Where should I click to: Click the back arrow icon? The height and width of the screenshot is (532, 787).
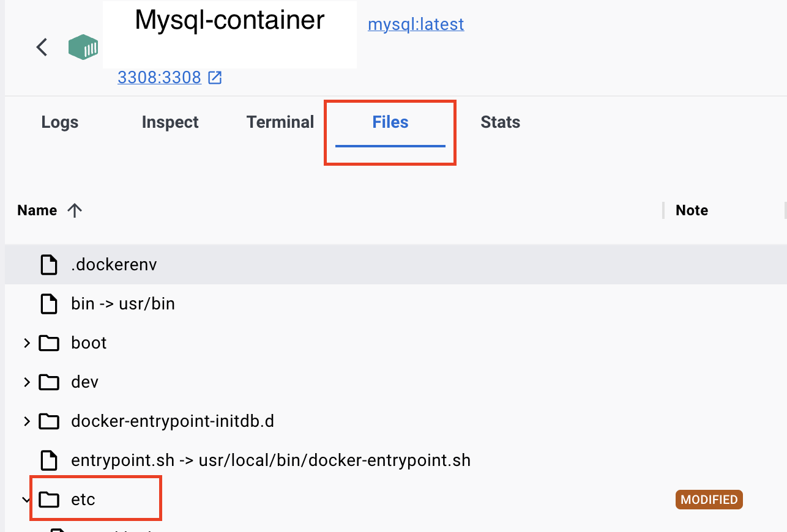point(42,47)
